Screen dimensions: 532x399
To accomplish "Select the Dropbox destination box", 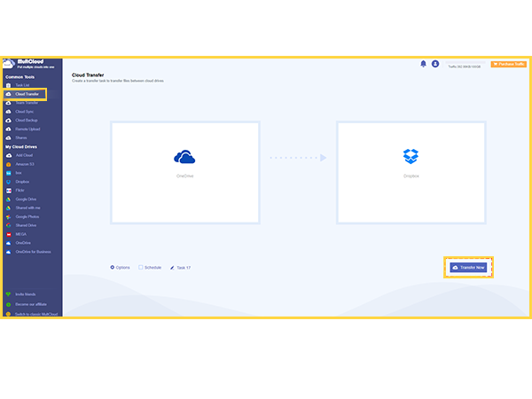I will (x=411, y=173).
